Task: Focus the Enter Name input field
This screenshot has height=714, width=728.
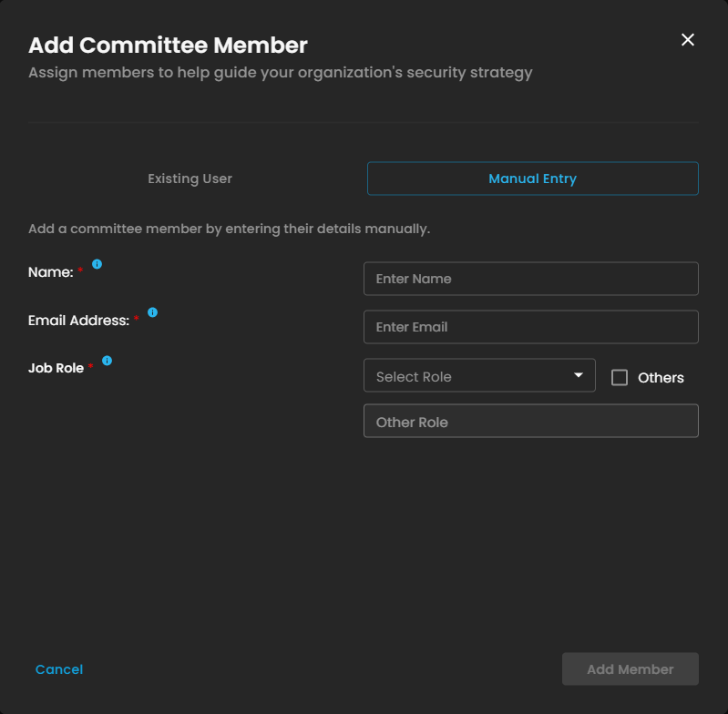Action: (530, 279)
